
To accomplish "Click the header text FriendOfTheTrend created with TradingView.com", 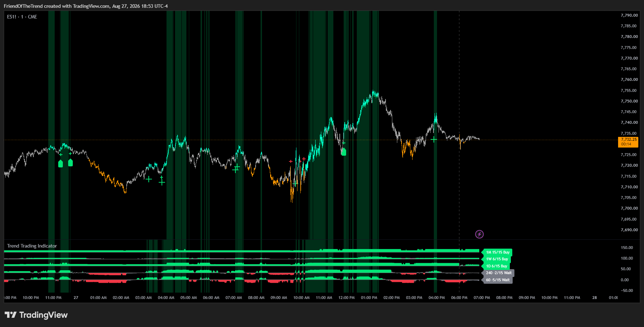I will [57, 6].
